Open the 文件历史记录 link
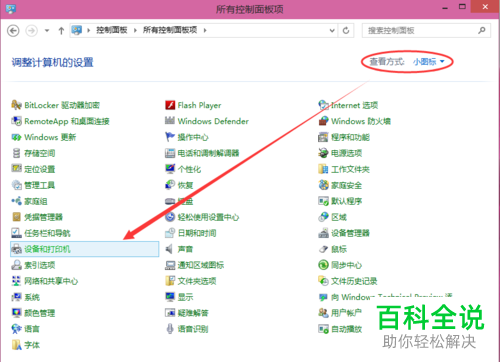This screenshot has height=362, width=500. pos(354,281)
